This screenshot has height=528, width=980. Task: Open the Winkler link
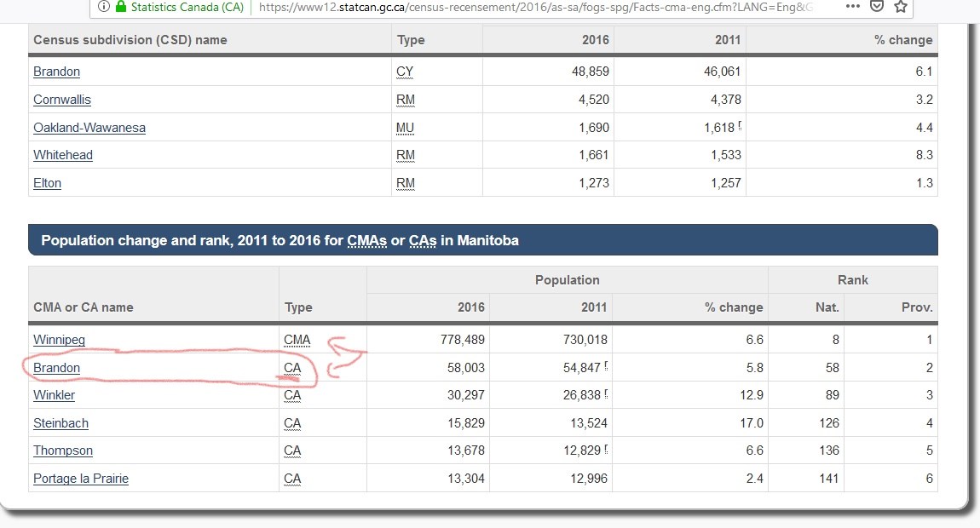tap(54, 395)
